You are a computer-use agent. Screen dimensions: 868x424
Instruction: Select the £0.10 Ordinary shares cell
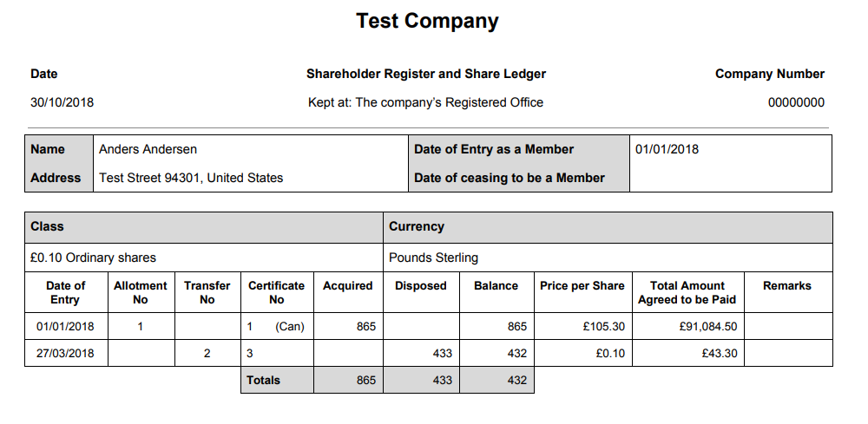click(x=204, y=258)
